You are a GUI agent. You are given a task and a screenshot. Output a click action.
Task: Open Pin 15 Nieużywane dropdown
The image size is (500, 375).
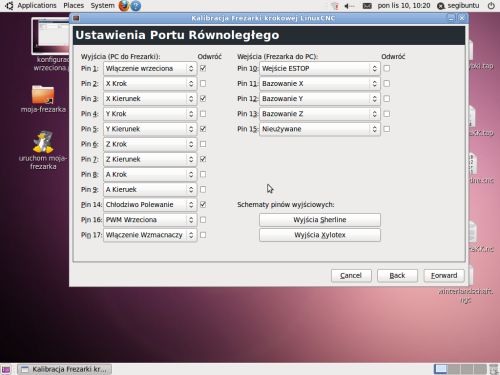pyautogui.click(x=320, y=129)
